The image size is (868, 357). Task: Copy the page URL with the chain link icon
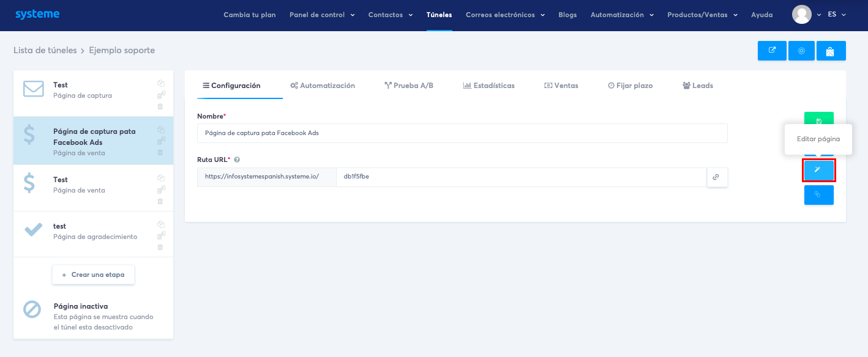[x=717, y=177]
